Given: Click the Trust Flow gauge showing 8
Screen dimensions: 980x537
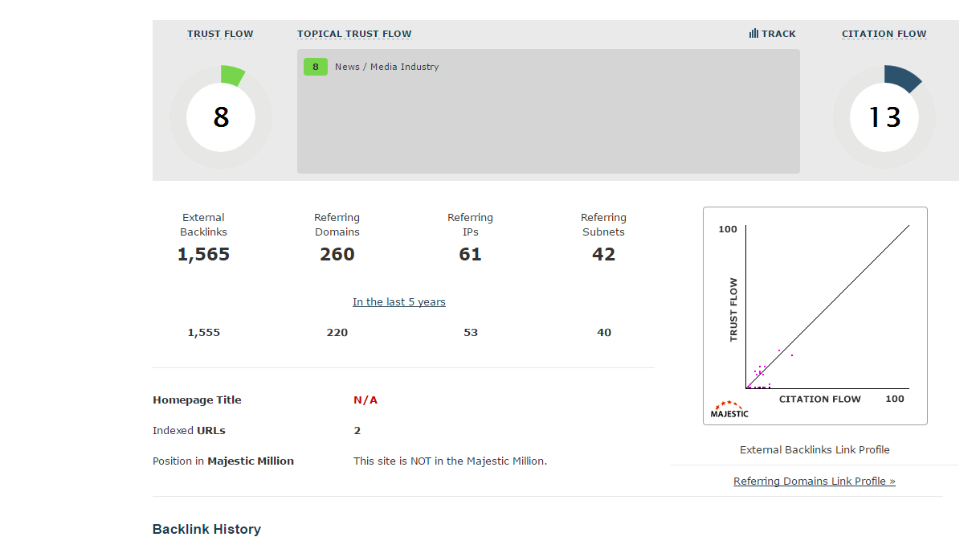Looking at the screenshot, I should coord(221,117).
